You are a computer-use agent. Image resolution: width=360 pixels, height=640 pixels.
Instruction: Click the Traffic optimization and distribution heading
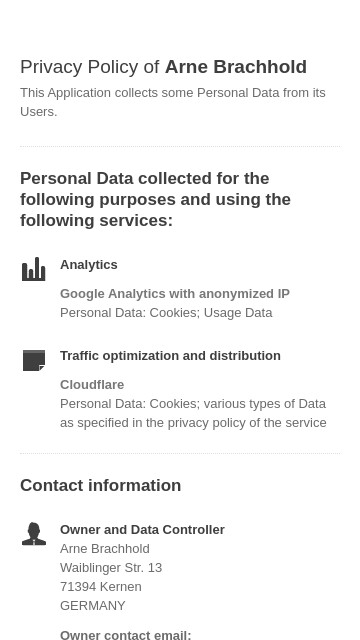pos(170,356)
